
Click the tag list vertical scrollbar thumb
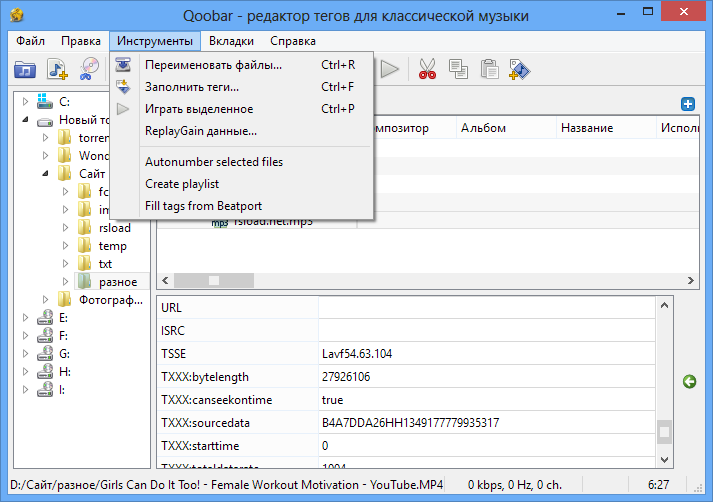pos(664,432)
